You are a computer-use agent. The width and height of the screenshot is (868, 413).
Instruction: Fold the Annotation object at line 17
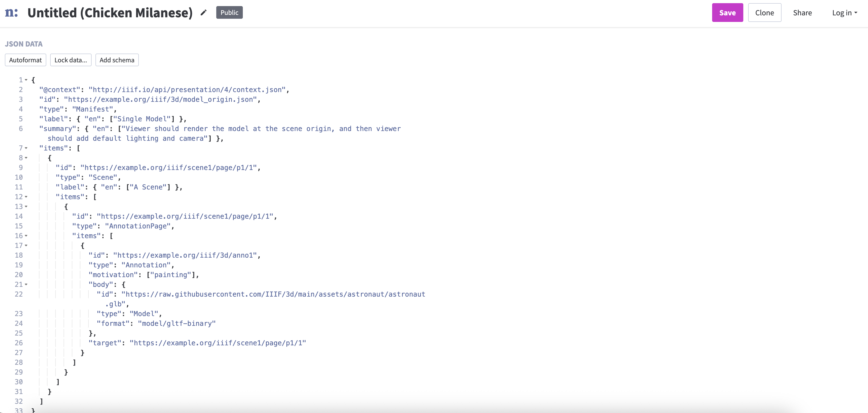pyautogui.click(x=26, y=245)
